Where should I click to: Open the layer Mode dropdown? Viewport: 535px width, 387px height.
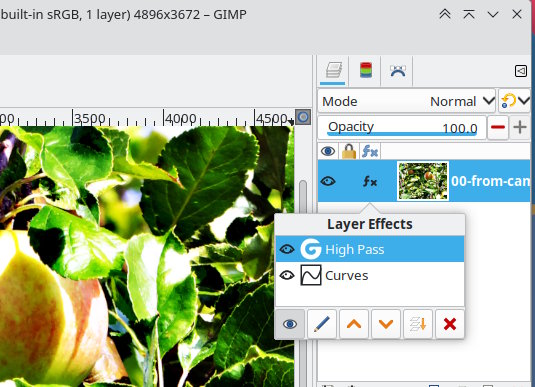406,101
